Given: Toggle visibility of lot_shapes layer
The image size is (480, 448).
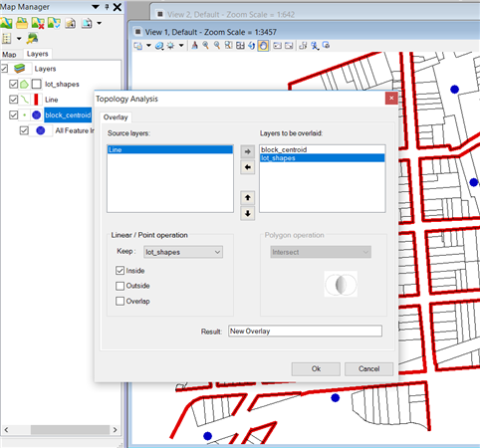Looking at the screenshot, I should (13, 84).
